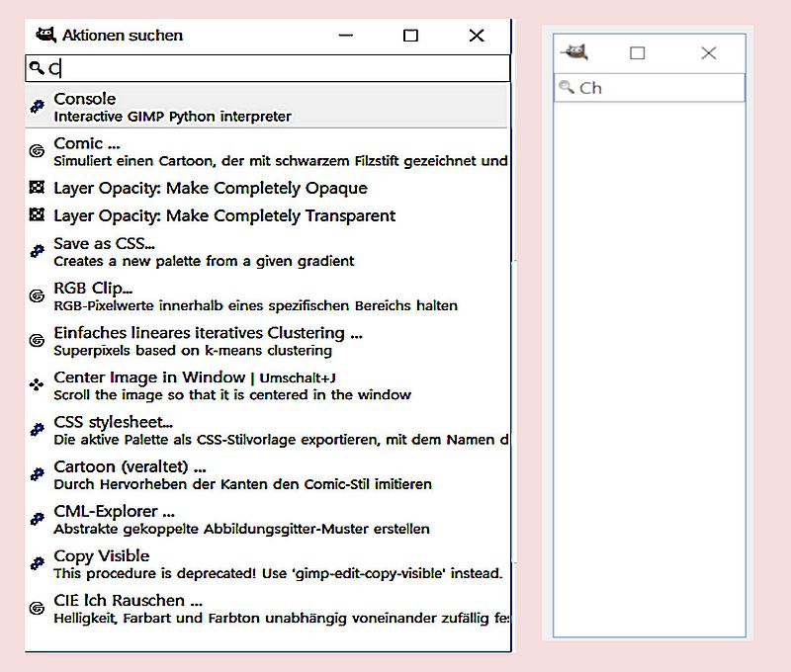This screenshot has height=672, width=791.
Task: Click the plug-in icon beside Cartoon (veraltet)
Action: [x=37, y=474]
